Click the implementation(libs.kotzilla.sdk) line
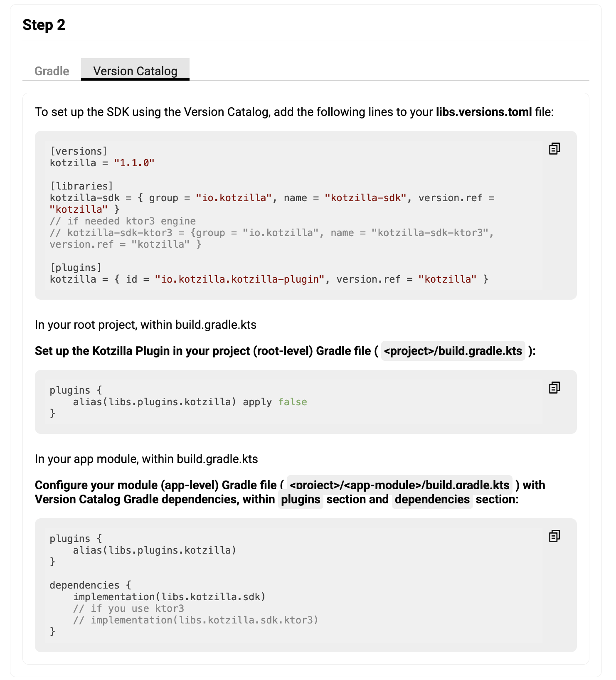 coord(170,597)
